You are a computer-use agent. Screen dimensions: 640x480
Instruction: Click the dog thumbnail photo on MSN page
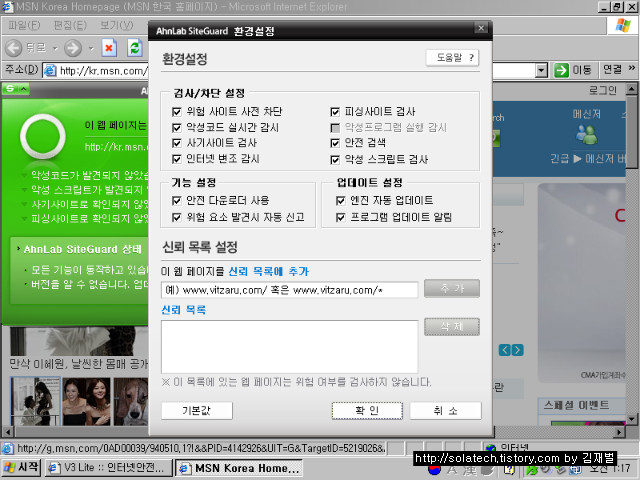(x=131, y=402)
